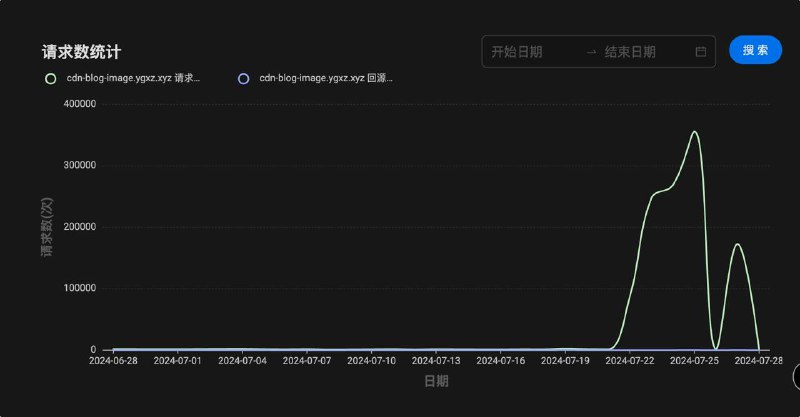
Task: Click the 日期 x-axis title
Action: pyautogui.click(x=436, y=381)
